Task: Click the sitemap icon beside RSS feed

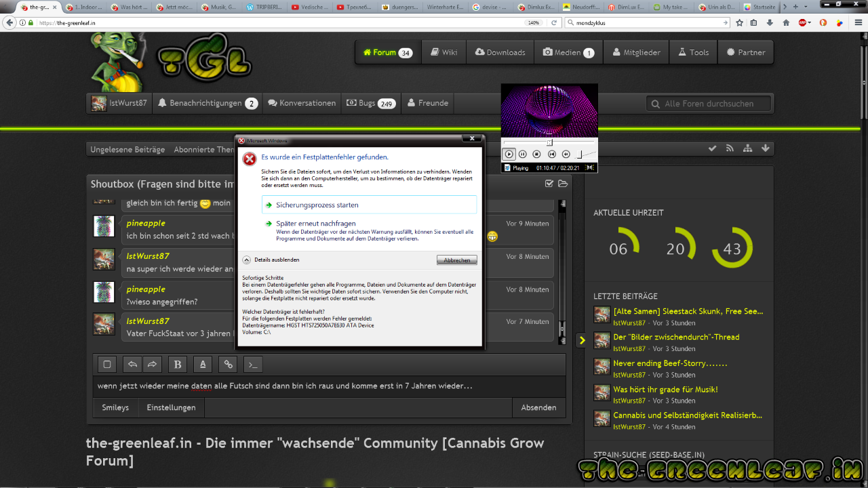Action: pyautogui.click(x=747, y=148)
